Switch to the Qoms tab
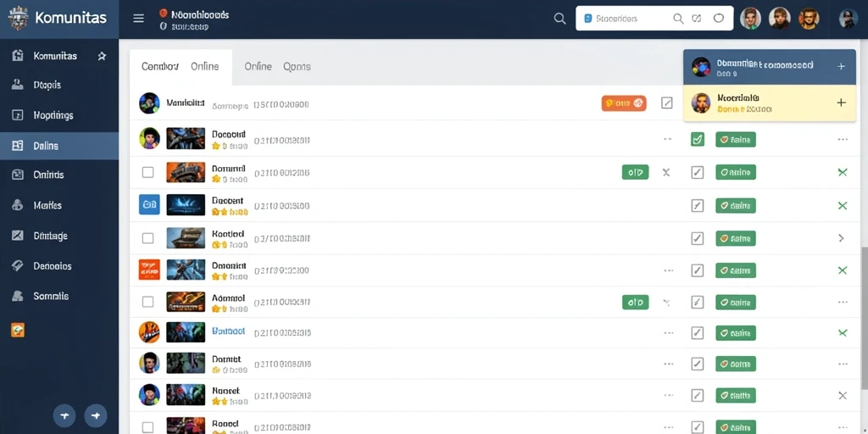 [297, 66]
